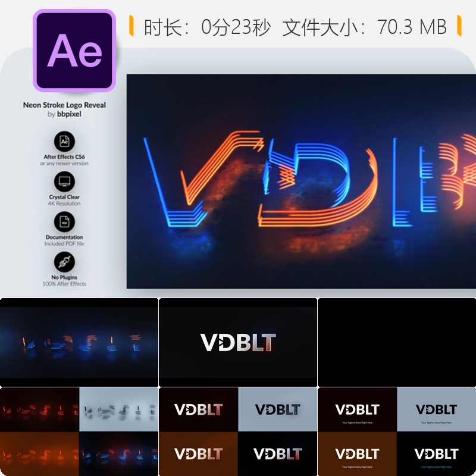Click the 文件大小 70.3 MB text

coord(365,27)
